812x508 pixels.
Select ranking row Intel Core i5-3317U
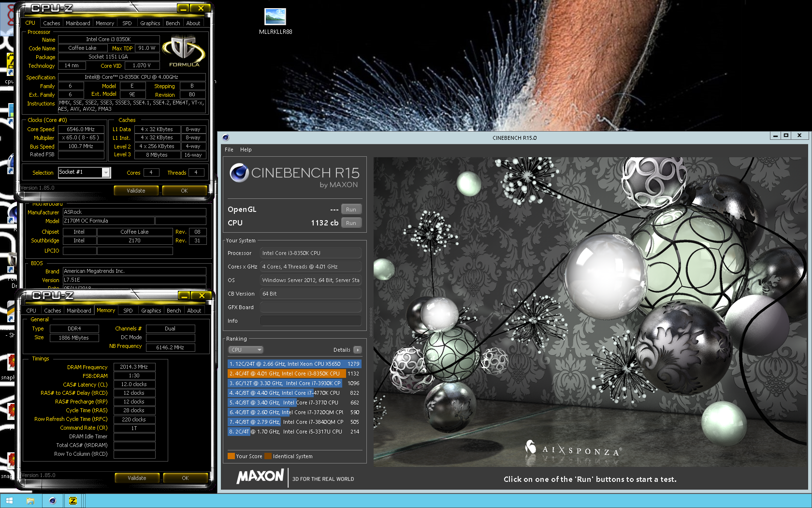[294, 432]
